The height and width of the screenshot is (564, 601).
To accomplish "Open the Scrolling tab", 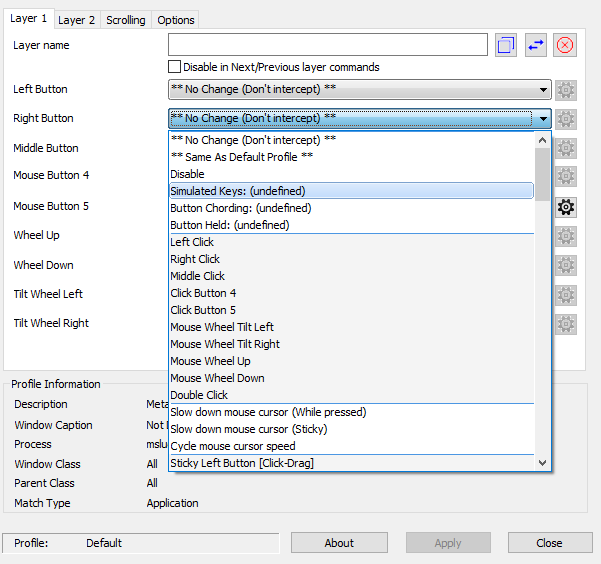I will tap(126, 20).
